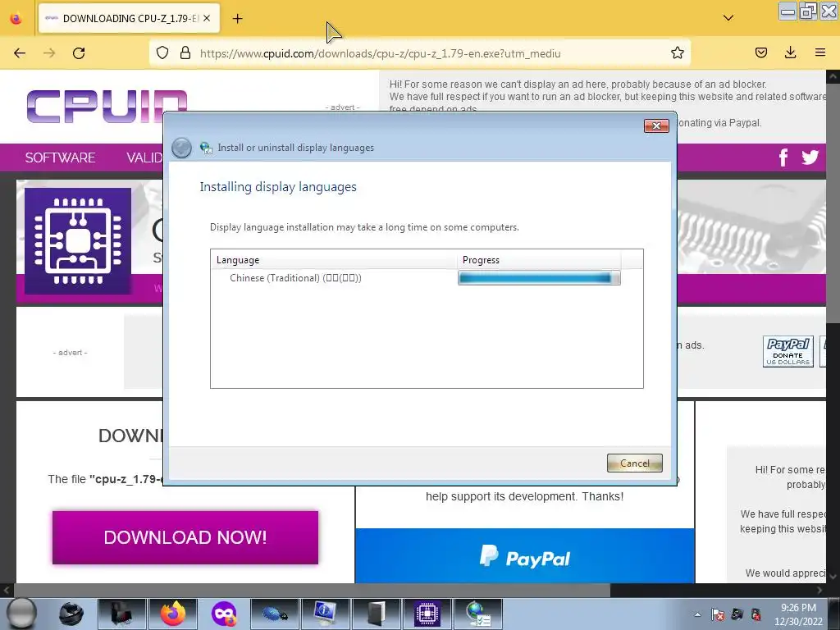Viewport: 840px width, 630px height.
Task: Click the CPUID logo
Action: (107, 106)
